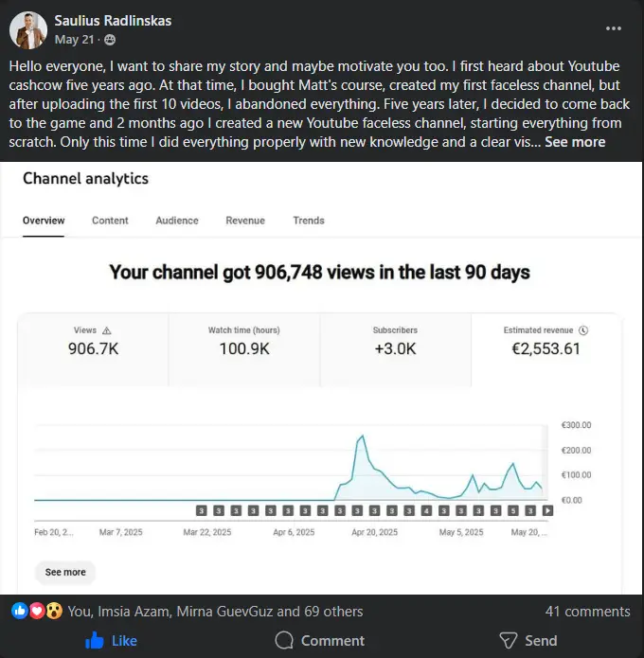Open the 41 comments link
The width and height of the screenshot is (644, 658).
[x=587, y=612]
